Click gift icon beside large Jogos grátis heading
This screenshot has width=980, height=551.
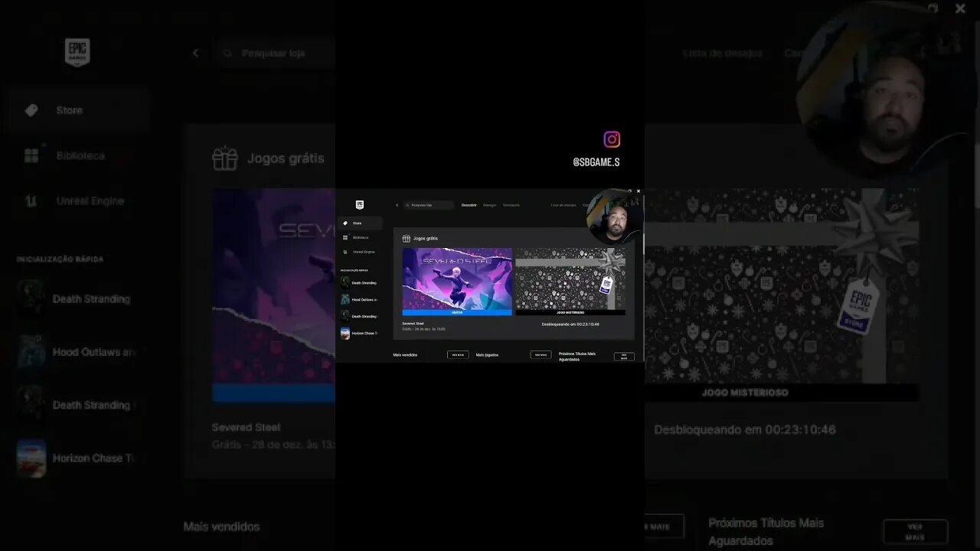coord(225,158)
